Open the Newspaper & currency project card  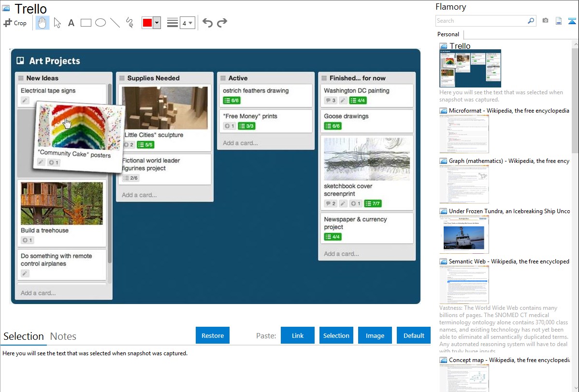pyautogui.click(x=367, y=228)
